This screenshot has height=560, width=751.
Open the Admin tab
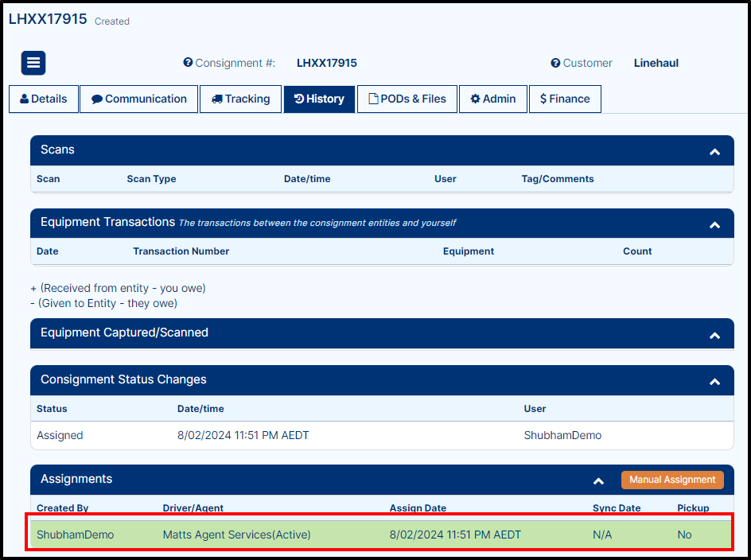point(493,99)
